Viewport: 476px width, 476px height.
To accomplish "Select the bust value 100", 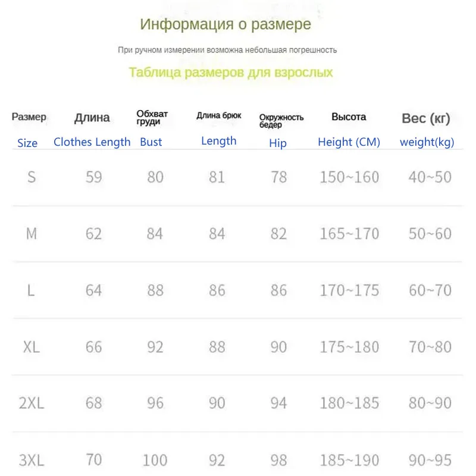I will point(155,460).
